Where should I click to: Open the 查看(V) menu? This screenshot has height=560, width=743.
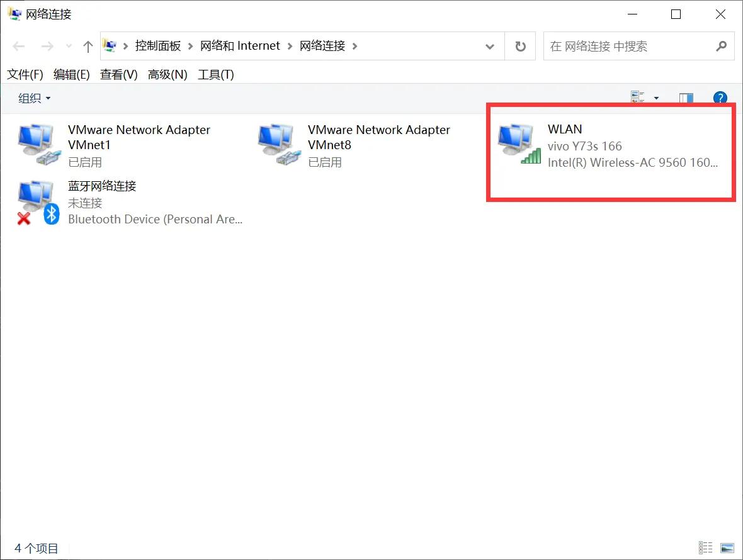tap(118, 74)
